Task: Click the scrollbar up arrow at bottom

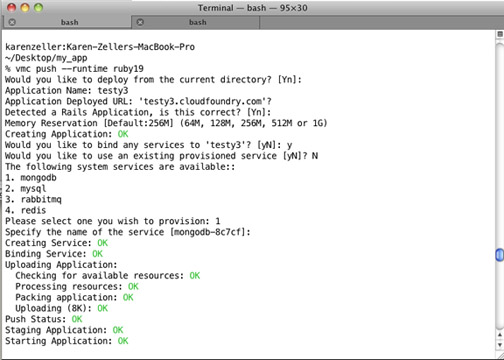Action: [500, 335]
